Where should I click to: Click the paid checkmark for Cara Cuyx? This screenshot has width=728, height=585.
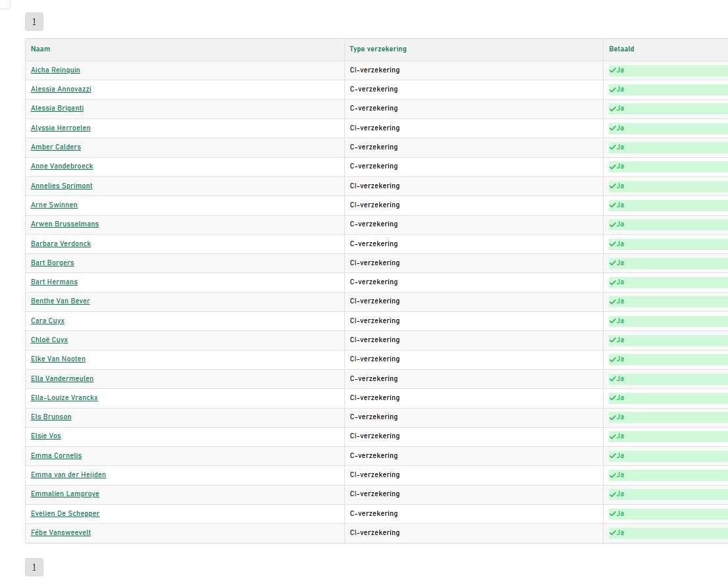(x=613, y=320)
